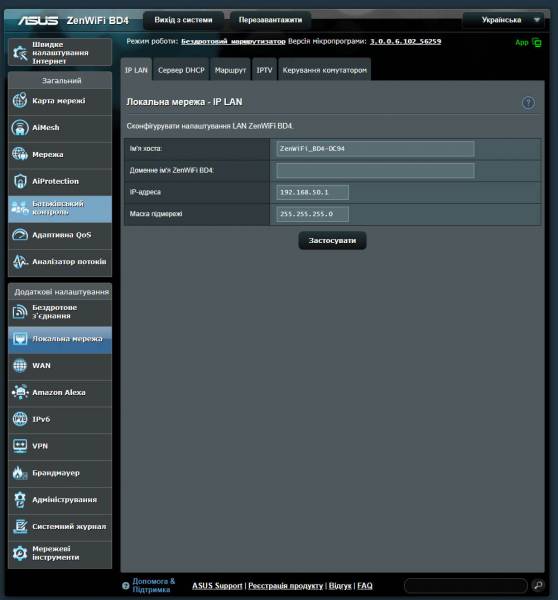Click the Додаткові налаштування section header

pyautogui.click(x=61, y=292)
